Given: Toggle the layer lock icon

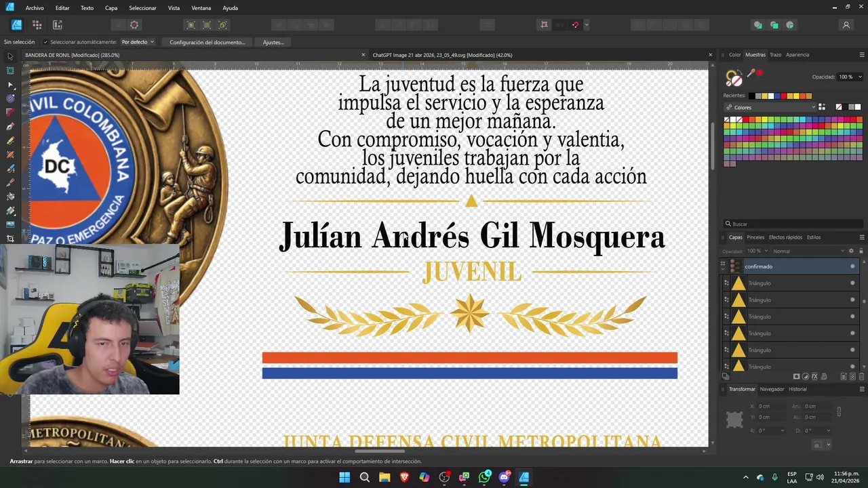Looking at the screenshot, I should (861, 251).
